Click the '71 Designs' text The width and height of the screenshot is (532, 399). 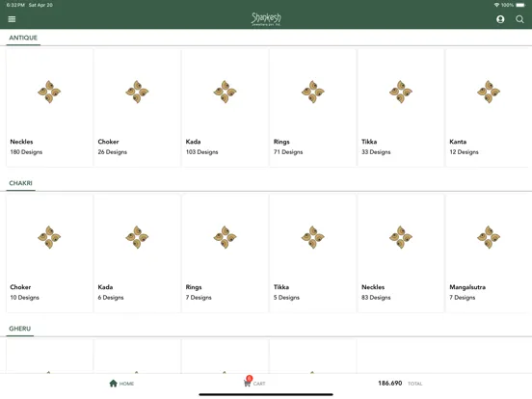click(x=288, y=152)
